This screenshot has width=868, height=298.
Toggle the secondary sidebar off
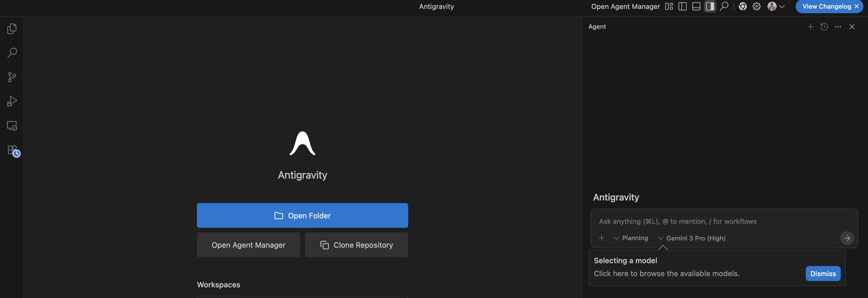pyautogui.click(x=710, y=6)
